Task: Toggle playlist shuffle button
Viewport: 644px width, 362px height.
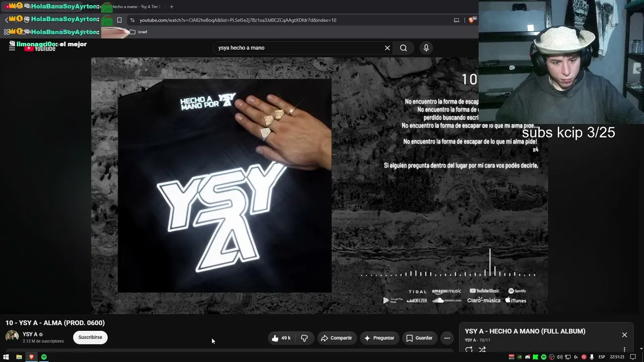Action: coord(482,350)
